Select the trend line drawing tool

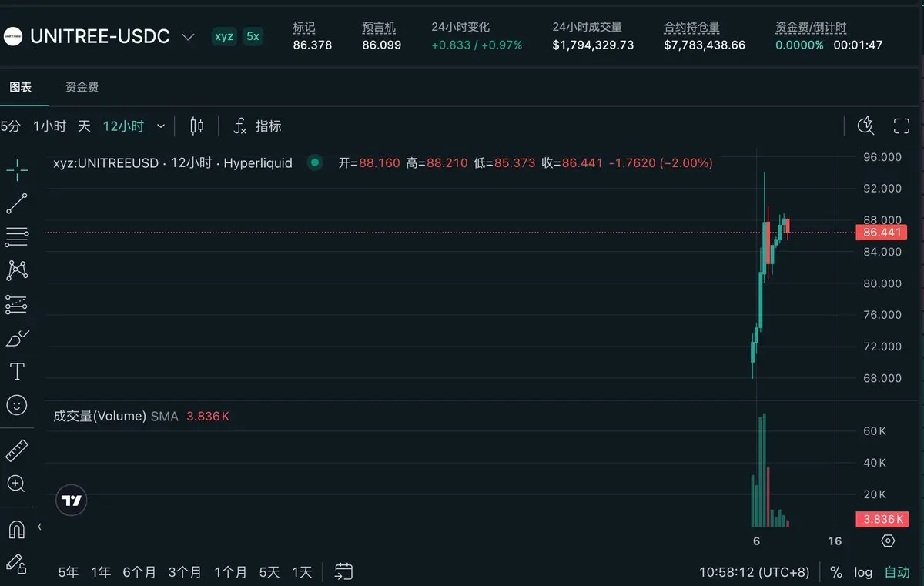(x=17, y=203)
